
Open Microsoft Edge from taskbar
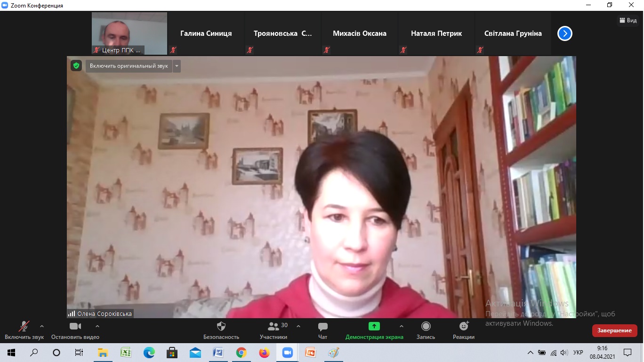[149, 353]
